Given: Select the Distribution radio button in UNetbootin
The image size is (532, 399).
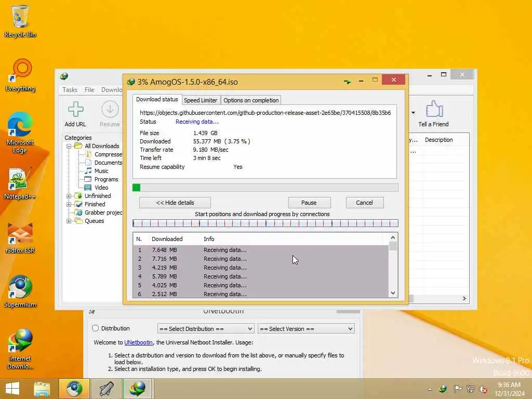Looking at the screenshot, I should [96, 328].
